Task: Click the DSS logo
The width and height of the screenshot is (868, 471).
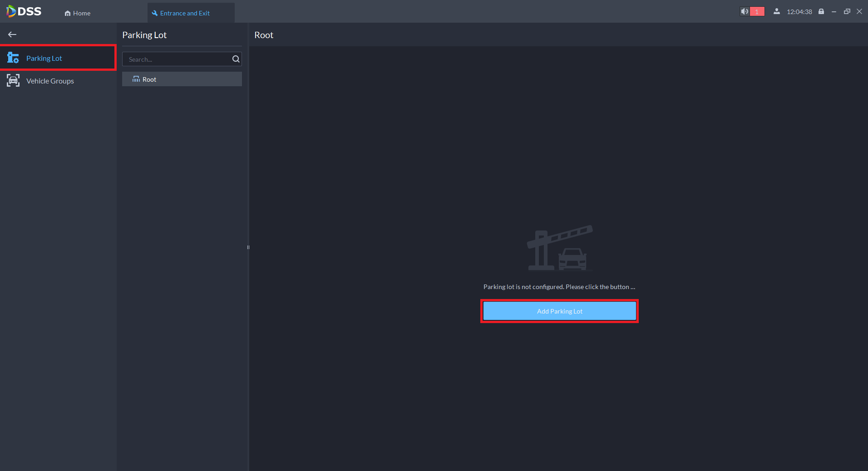Action: point(24,11)
